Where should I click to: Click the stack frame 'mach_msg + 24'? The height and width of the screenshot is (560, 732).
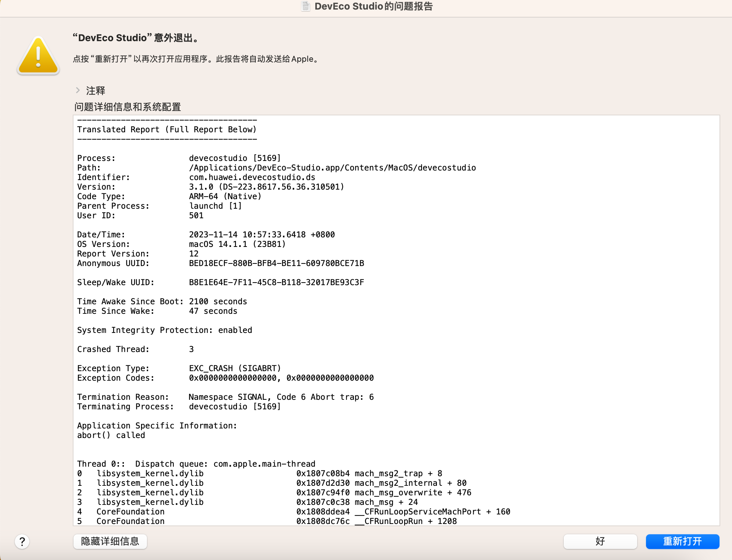click(386, 502)
